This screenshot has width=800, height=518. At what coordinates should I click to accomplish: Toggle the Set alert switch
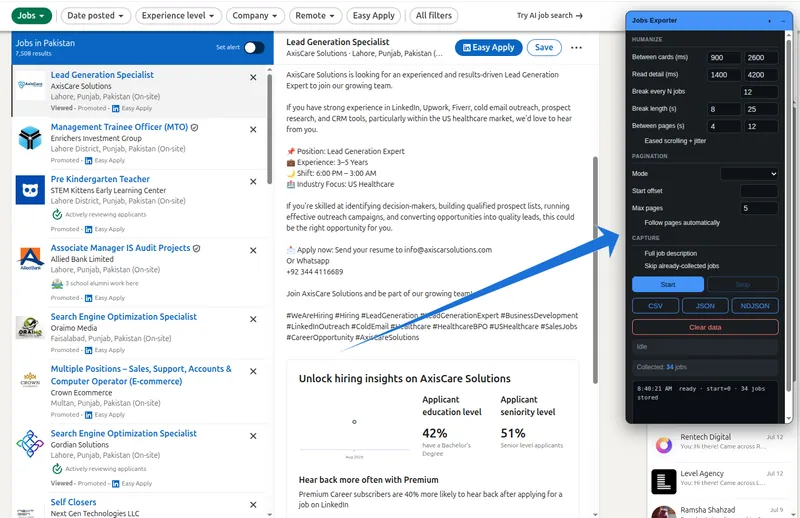coord(254,47)
